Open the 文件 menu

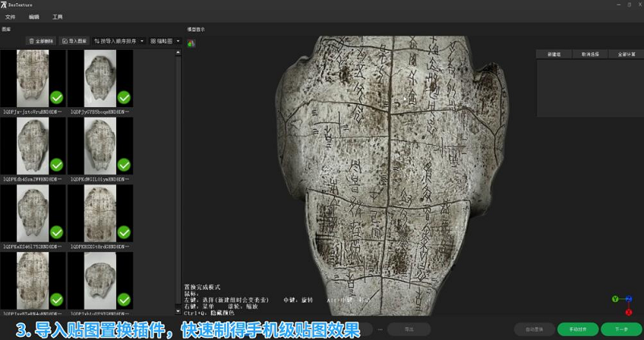point(10,16)
